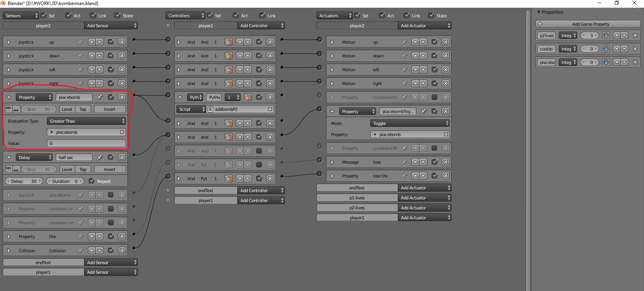Pin the Motion down actuator
Viewport: 644px width, 291px height.
coord(404,56)
